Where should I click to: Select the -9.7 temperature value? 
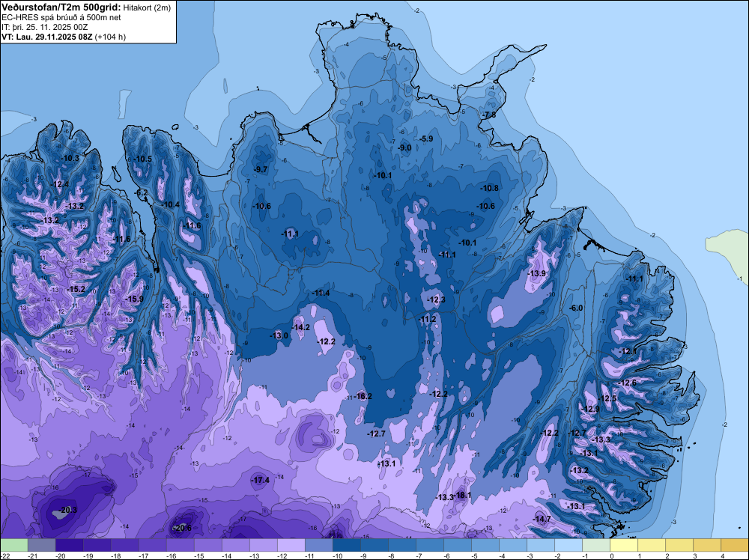pos(261,169)
